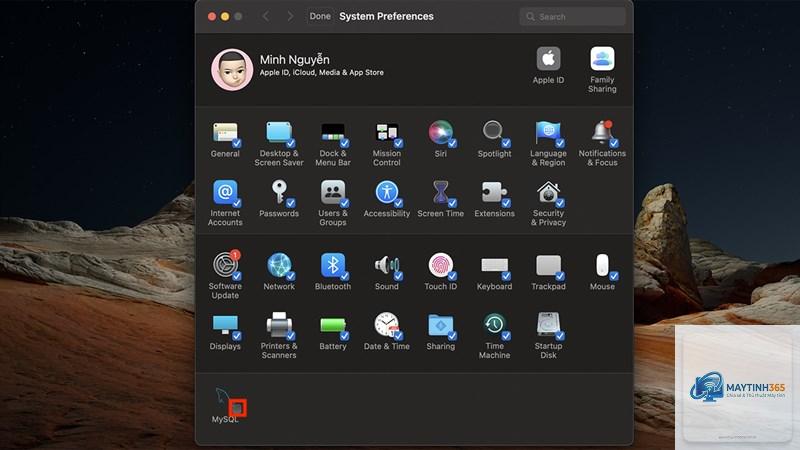Uncheck the Date & Time checkbox
The height and width of the screenshot is (450, 800).
click(398, 336)
